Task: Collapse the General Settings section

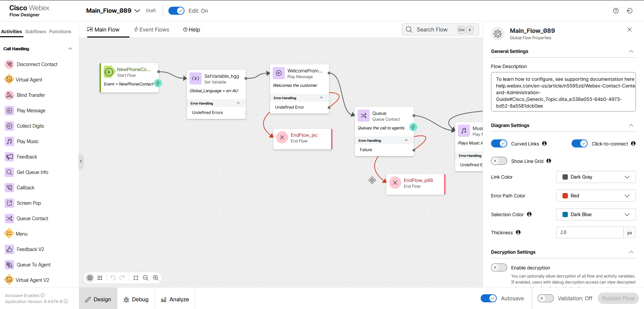Action: pos(631,51)
